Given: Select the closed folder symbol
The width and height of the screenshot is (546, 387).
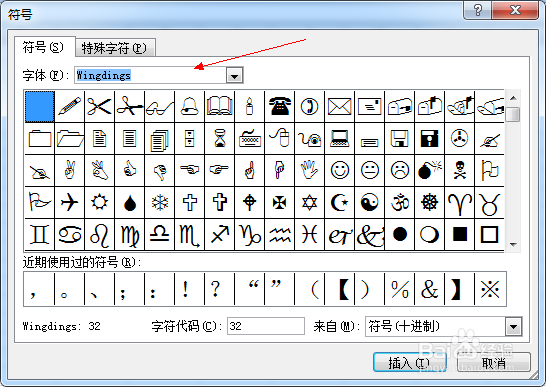Looking at the screenshot, I should click(x=40, y=138).
